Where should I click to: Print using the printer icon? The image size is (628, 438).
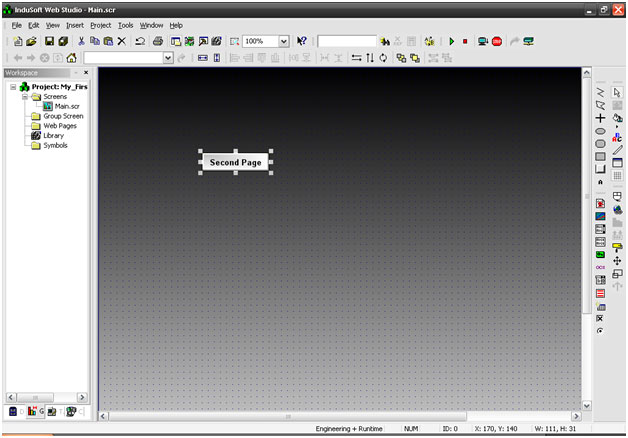pyautogui.click(x=158, y=41)
